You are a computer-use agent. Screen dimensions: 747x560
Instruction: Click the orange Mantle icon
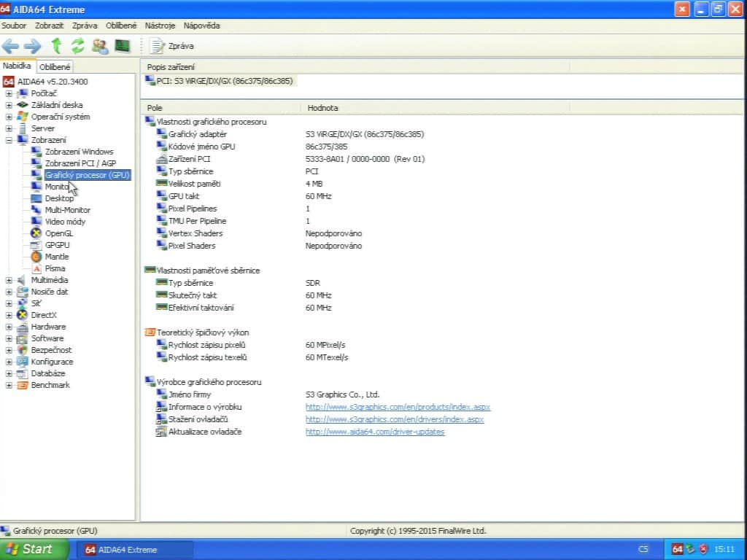pyautogui.click(x=36, y=257)
